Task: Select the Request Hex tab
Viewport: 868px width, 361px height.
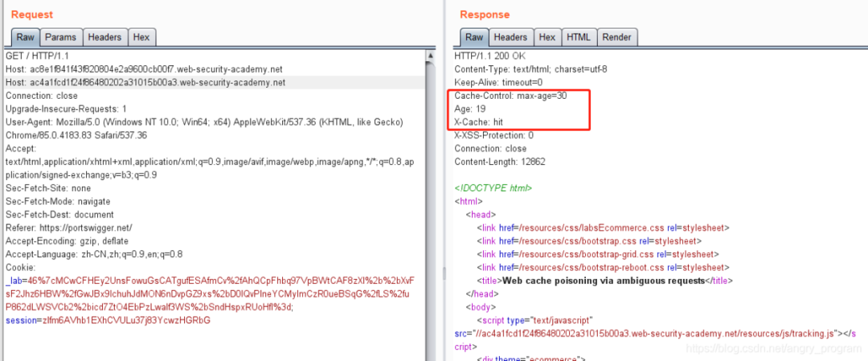Action: tap(141, 37)
